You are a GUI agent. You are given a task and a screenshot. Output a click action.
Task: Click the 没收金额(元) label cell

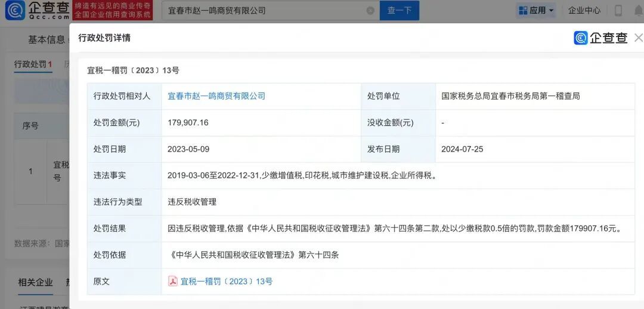398,122
